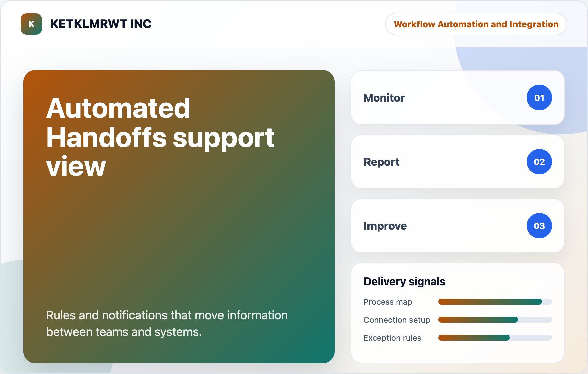Select the Monitor card
Viewport: 588px width, 374px height.
point(458,98)
